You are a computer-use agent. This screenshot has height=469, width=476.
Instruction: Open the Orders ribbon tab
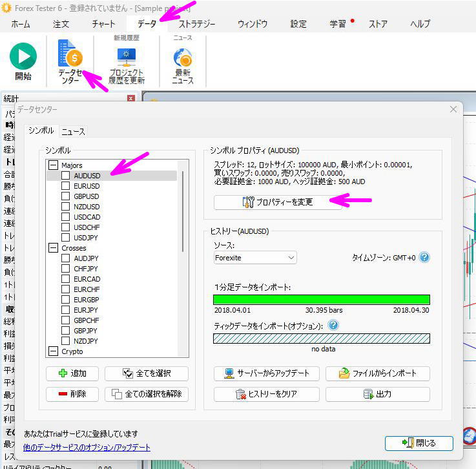tap(61, 24)
